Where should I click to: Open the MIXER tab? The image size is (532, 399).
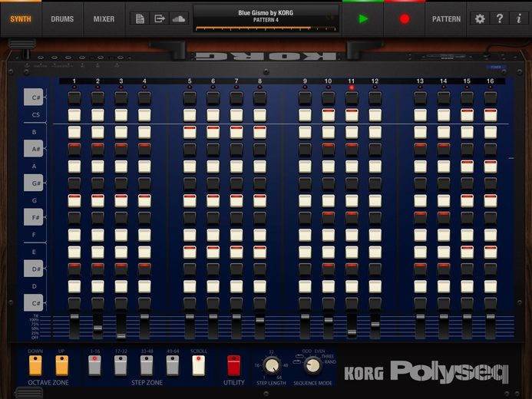click(x=104, y=19)
